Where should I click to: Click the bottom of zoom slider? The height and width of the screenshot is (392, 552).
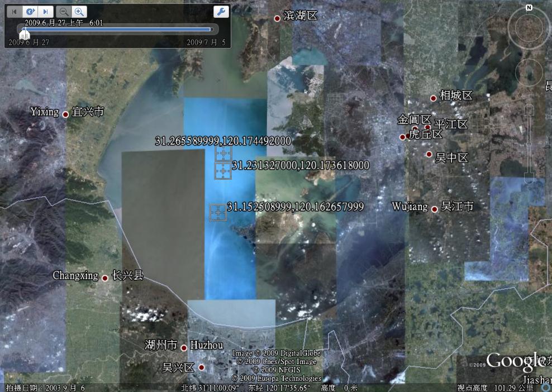click(529, 178)
